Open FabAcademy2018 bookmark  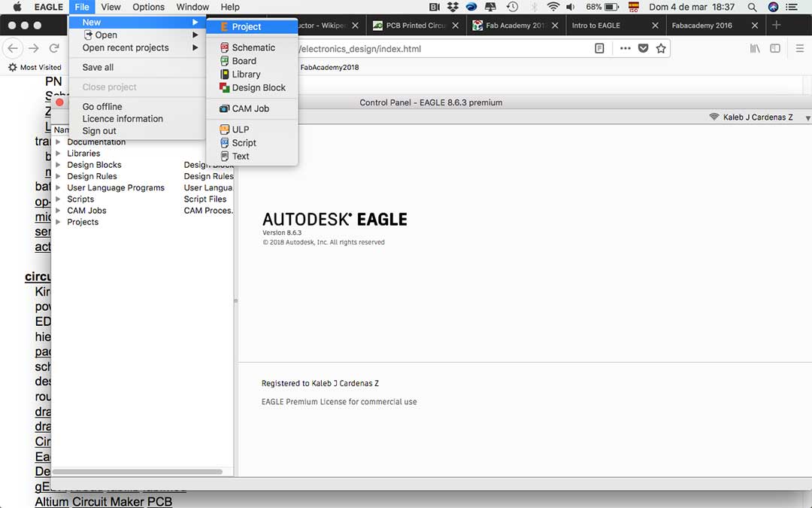329,68
